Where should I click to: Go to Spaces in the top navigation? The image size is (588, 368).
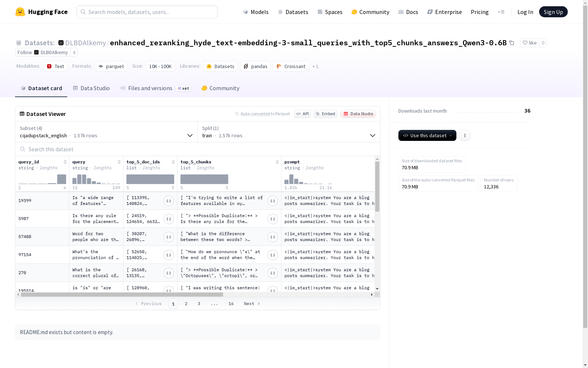click(330, 12)
